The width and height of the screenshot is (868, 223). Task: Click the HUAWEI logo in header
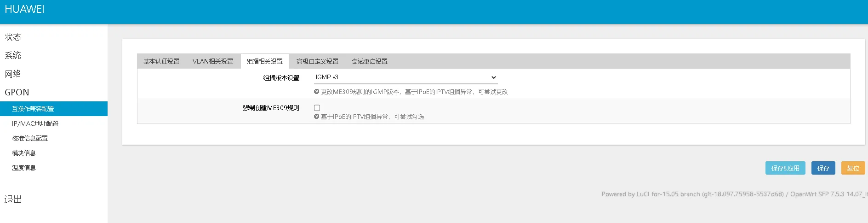click(x=24, y=10)
